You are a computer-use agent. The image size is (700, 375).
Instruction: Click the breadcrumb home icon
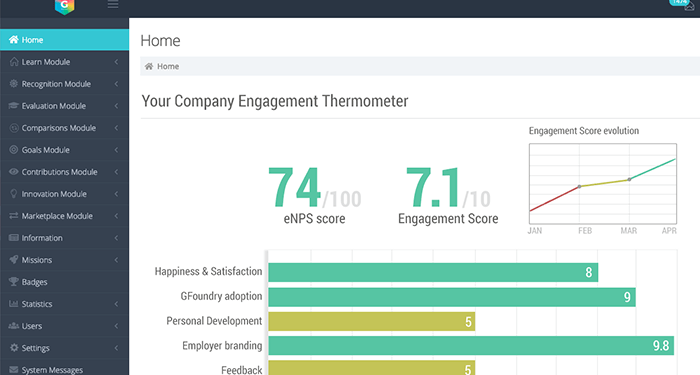coord(149,66)
